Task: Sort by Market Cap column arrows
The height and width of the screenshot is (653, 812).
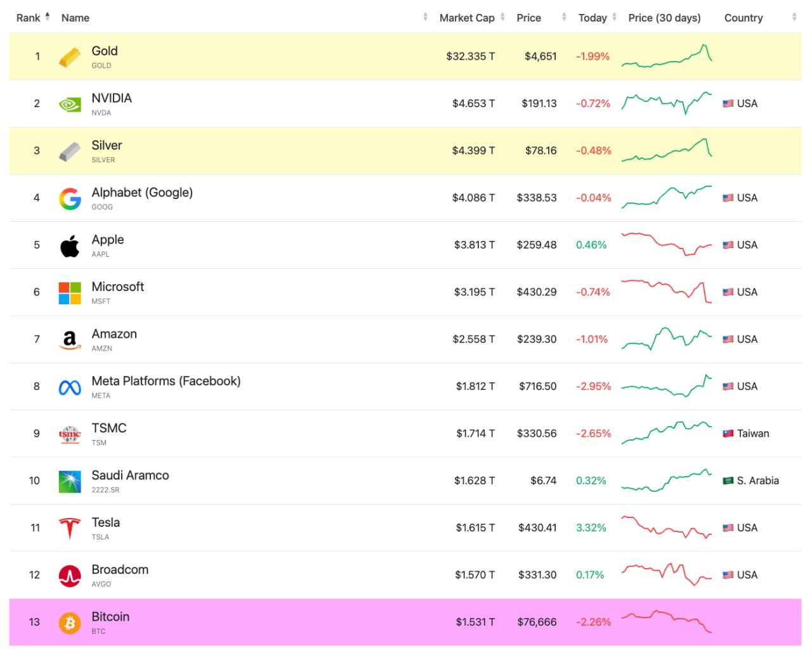Action: click(502, 17)
